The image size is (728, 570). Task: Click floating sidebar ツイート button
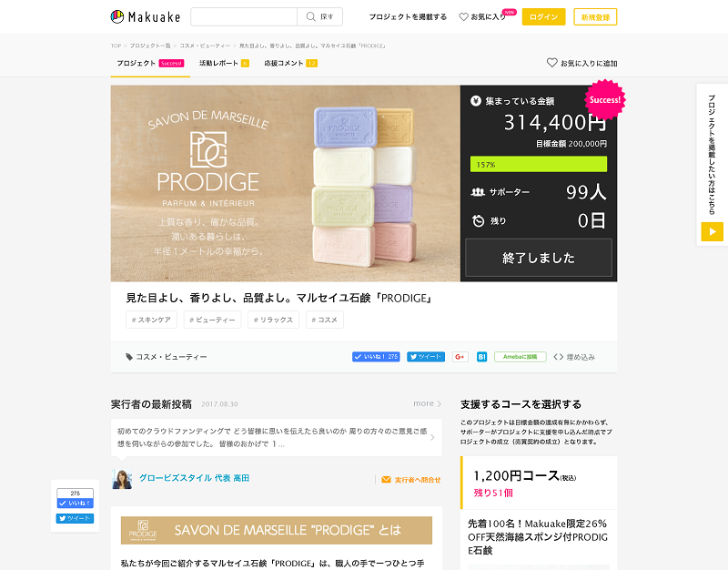pos(76,518)
